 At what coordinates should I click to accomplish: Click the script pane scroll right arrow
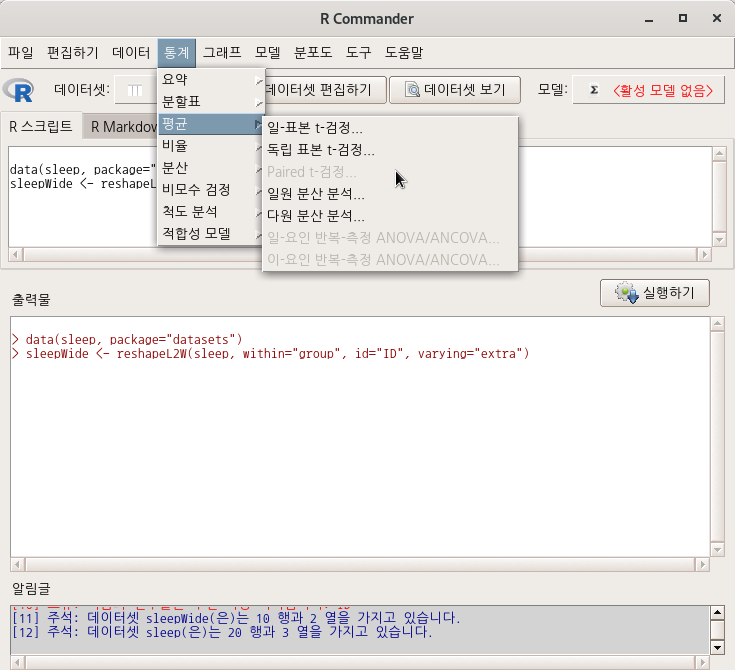704,255
